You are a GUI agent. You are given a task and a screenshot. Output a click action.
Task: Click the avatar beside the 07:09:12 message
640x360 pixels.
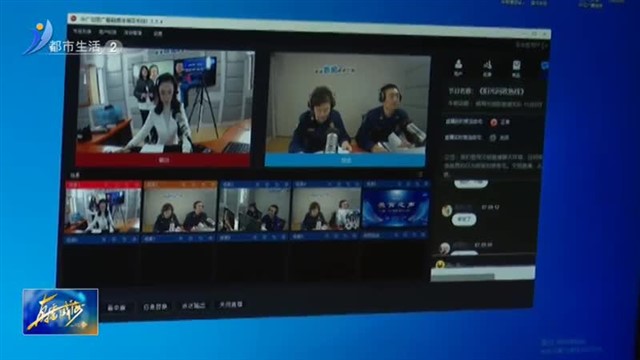coord(447,211)
